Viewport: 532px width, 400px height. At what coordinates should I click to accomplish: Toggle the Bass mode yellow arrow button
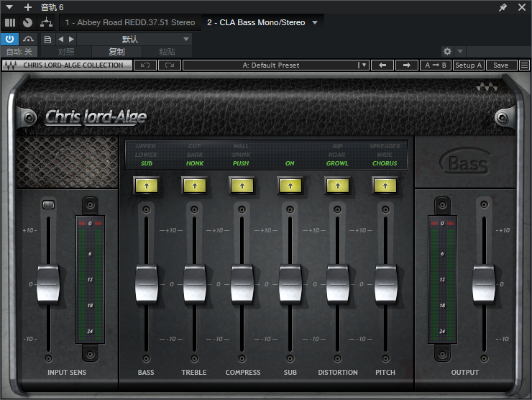point(147,186)
